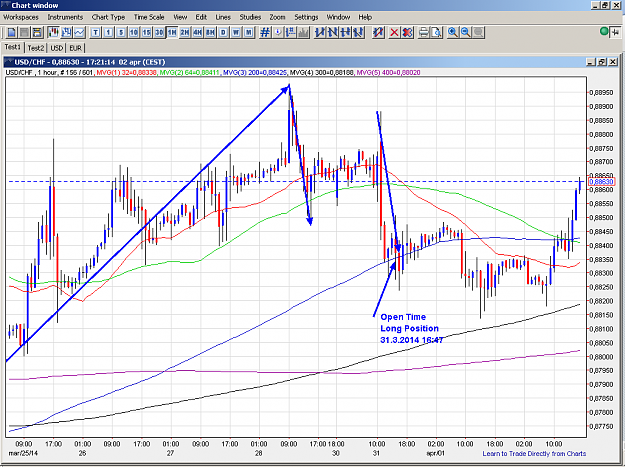Screen dimensions: 625x467
Task: Switch to the Test2 workspace tab
Action: click(x=35, y=48)
